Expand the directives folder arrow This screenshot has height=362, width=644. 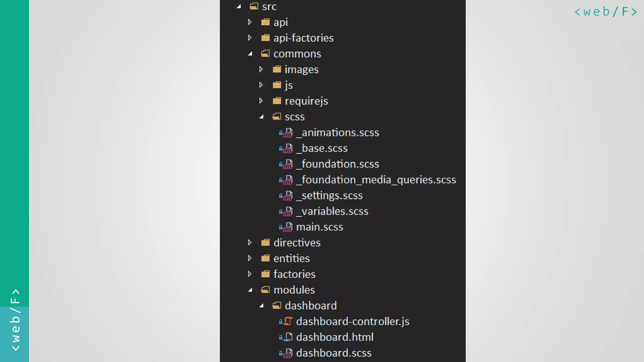coord(250,243)
